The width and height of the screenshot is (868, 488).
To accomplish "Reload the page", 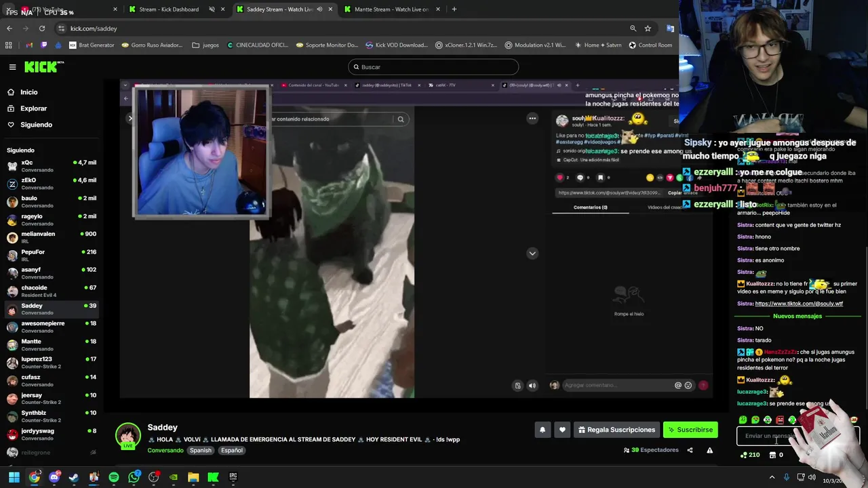I will (x=42, y=28).
